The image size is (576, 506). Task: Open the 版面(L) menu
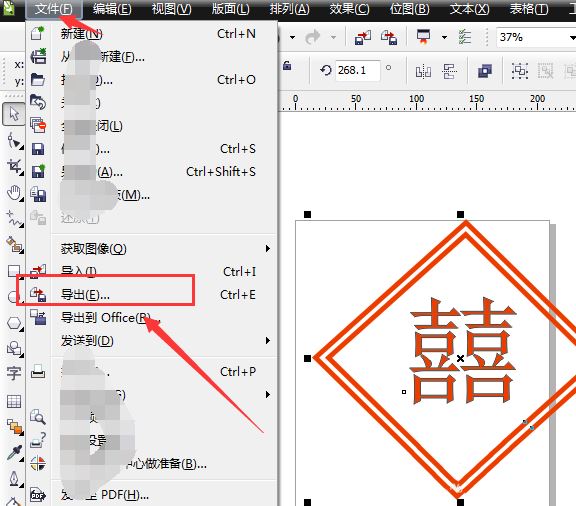pyautogui.click(x=230, y=9)
